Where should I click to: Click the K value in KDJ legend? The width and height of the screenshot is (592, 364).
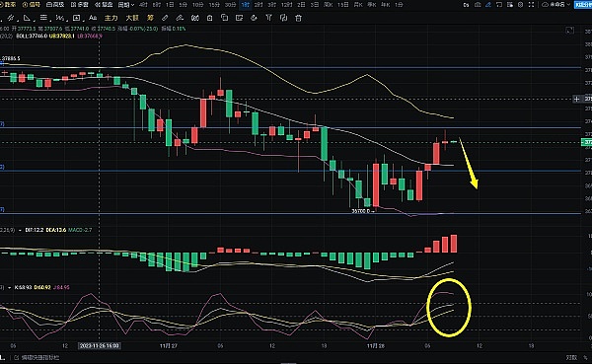pyautogui.click(x=24, y=287)
